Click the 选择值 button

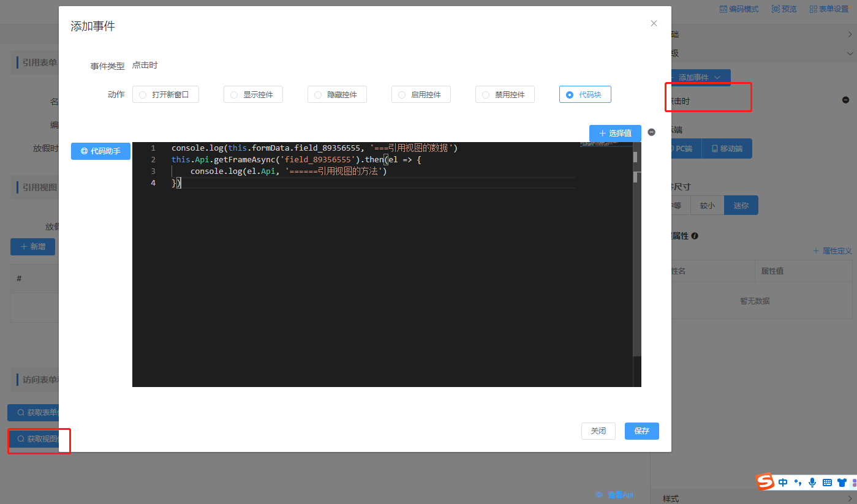615,133
